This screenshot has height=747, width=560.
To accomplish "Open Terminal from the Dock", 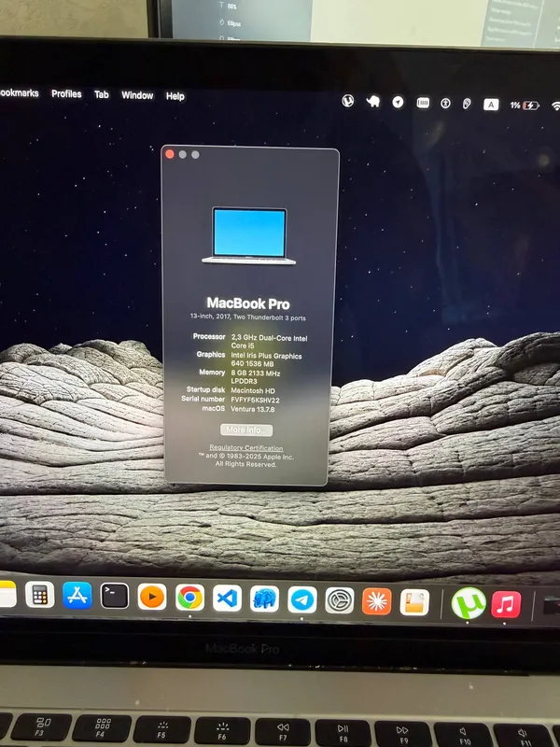I will click(115, 596).
